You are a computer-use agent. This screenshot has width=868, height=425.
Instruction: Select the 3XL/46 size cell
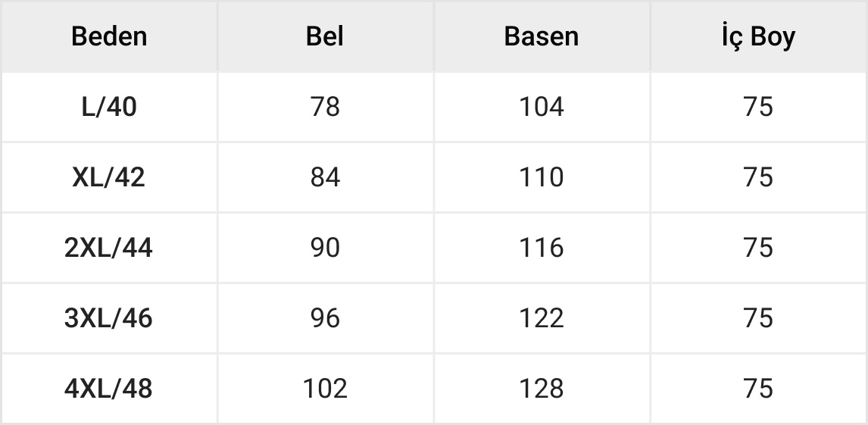click(x=109, y=318)
